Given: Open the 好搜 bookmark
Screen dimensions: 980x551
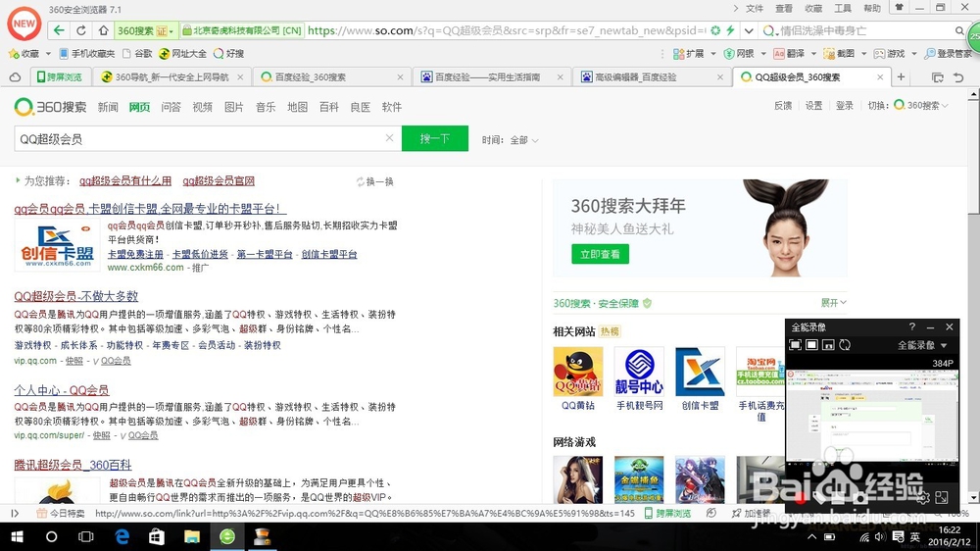Looking at the screenshot, I should click(x=228, y=54).
